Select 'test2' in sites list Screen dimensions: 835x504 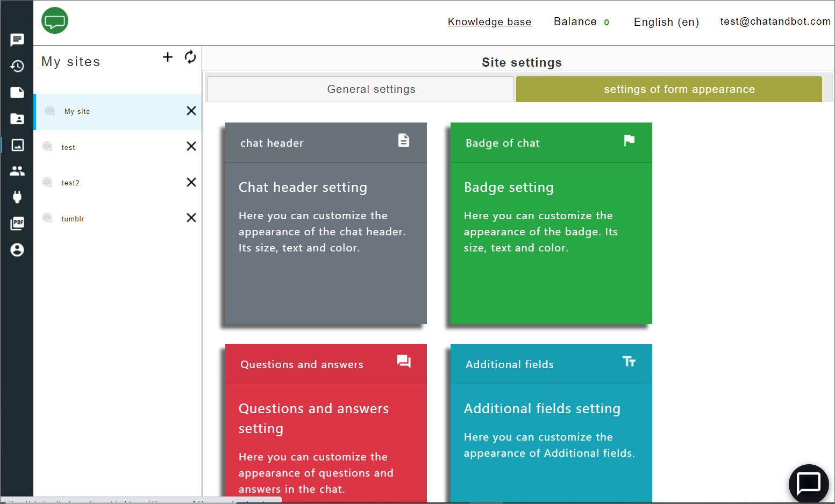[x=118, y=183]
